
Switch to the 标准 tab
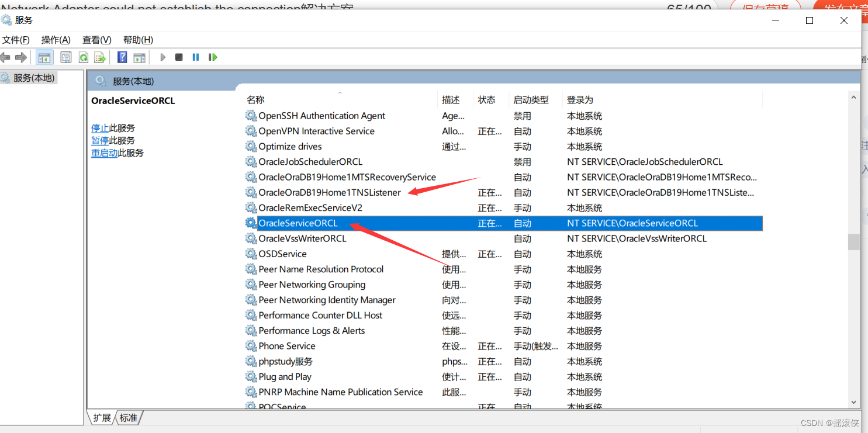click(128, 417)
